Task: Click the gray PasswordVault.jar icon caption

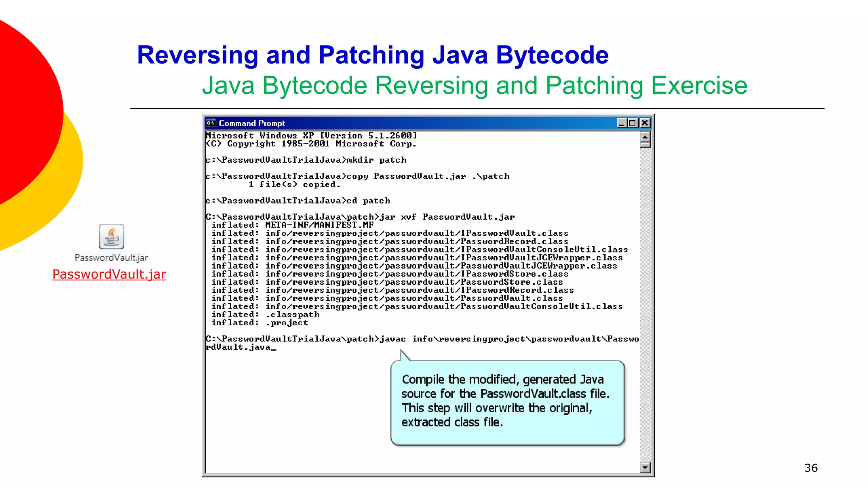Action: pyautogui.click(x=111, y=258)
